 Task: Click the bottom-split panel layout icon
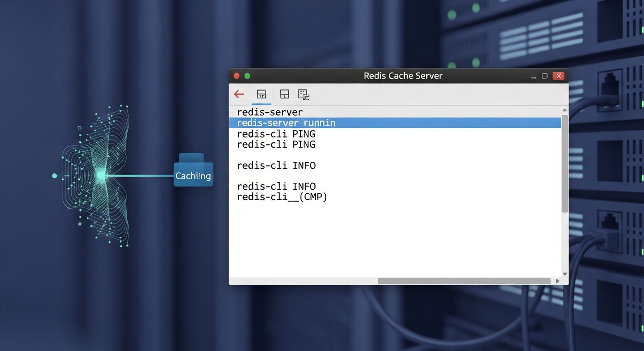click(x=284, y=94)
